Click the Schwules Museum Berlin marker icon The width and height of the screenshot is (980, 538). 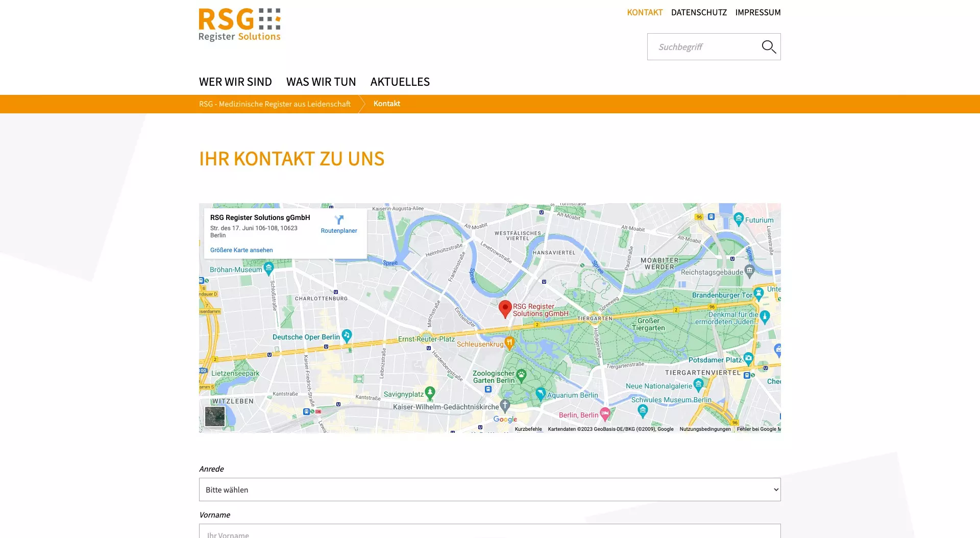[x=643, y=410]
